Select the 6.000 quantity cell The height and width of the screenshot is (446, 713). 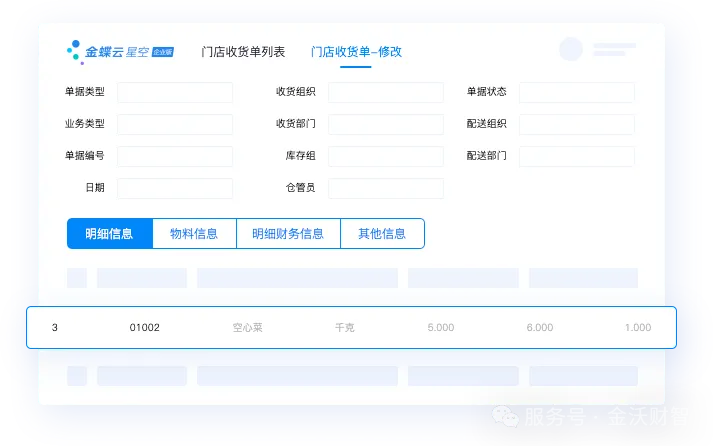click(x=540, y=327)
